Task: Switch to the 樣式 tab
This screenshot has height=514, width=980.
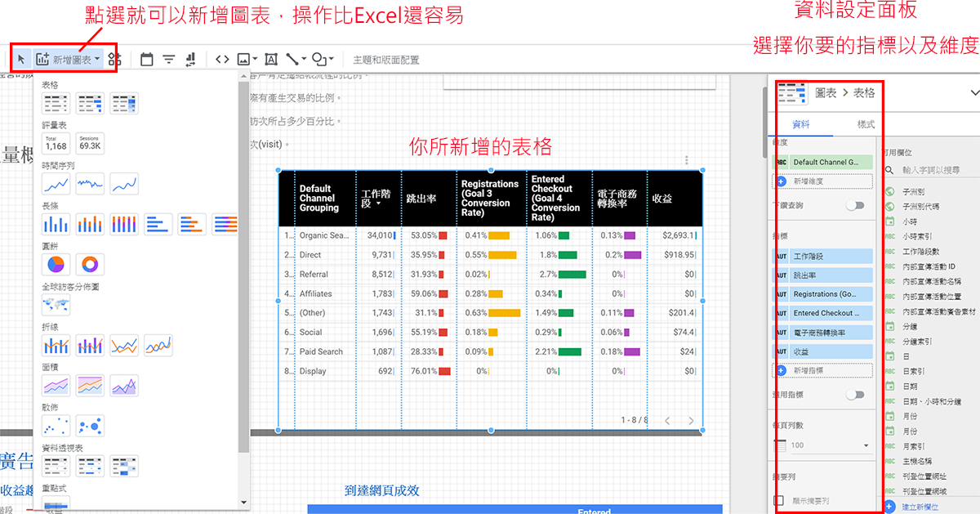Action: (x=866, y=124)
